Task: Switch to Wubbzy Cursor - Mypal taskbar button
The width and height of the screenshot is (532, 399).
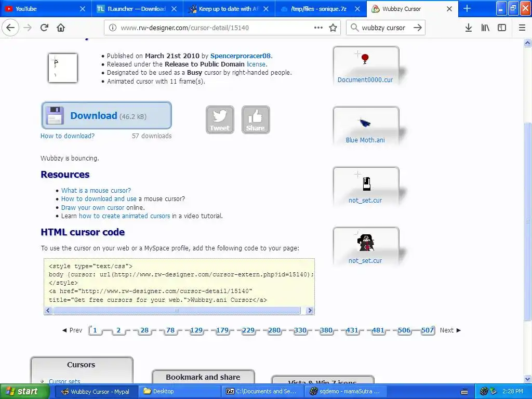Action: 96,391
